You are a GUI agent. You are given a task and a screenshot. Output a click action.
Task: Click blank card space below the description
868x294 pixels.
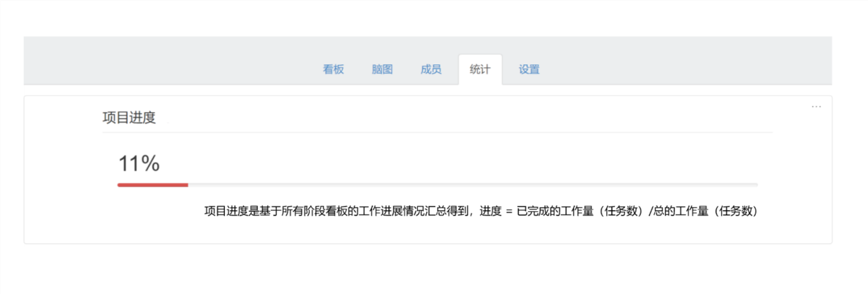428,231
